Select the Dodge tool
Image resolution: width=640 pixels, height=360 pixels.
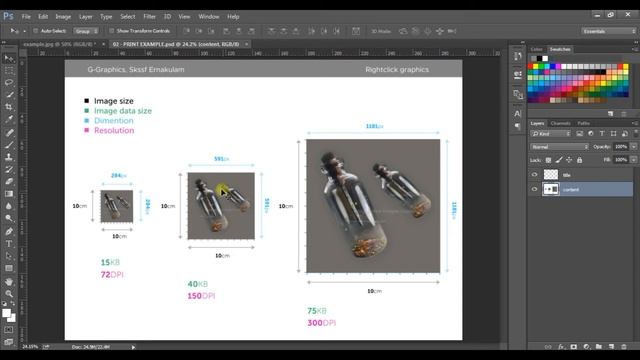coord(9,218)
